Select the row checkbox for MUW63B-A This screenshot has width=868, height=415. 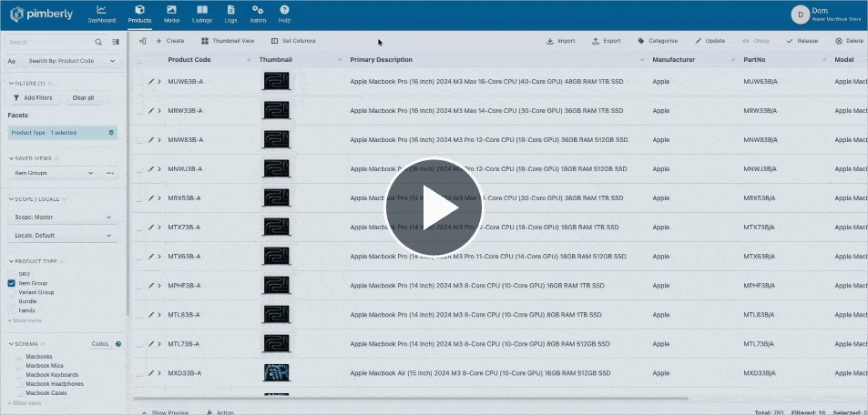click(139, 81)
